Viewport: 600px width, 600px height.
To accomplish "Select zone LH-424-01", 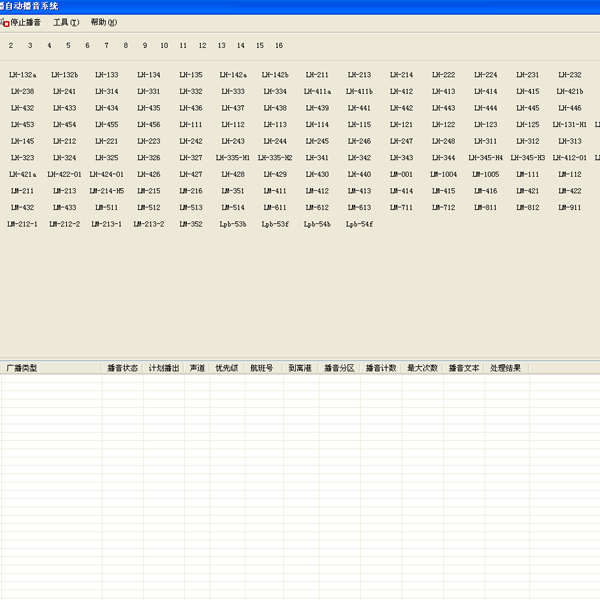I will coord(107,174).
